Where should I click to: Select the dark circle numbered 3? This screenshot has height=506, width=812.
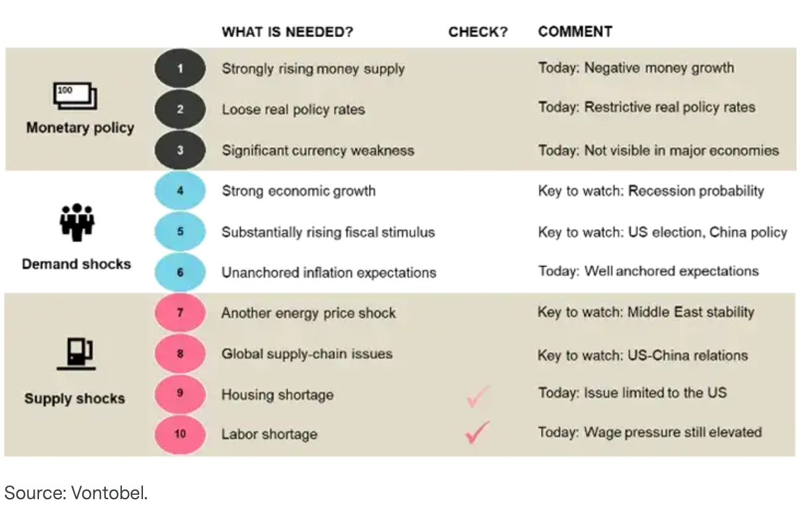coord(180,150)
